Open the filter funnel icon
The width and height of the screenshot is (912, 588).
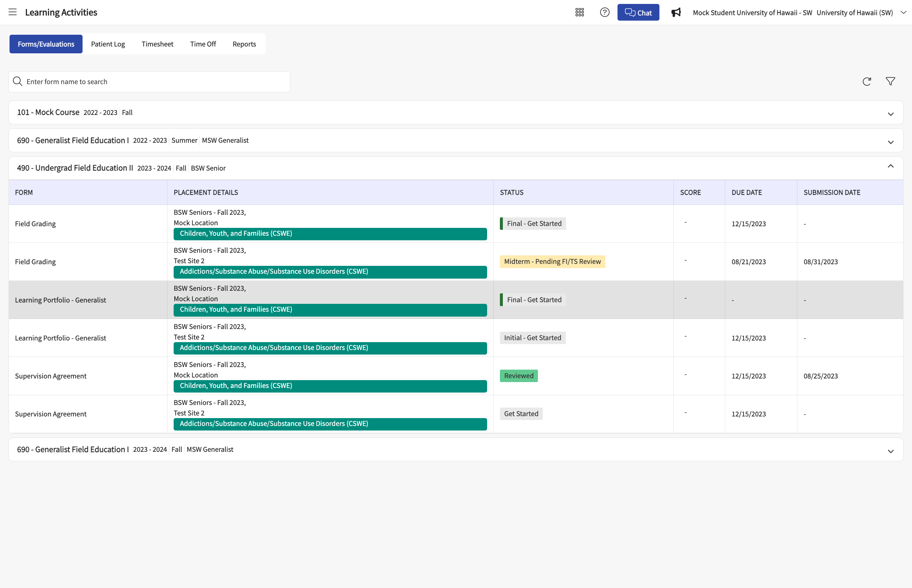click(x=890, y=81)
